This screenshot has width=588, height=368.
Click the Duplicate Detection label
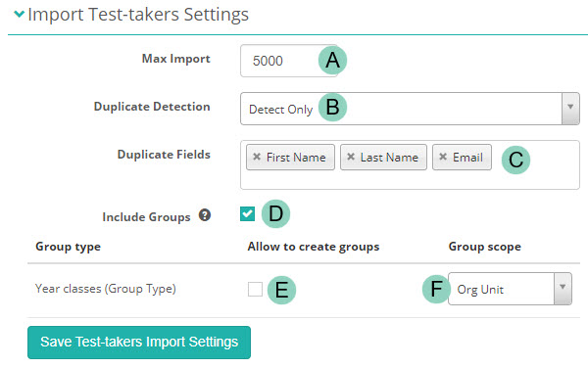(x=152, y=107)
